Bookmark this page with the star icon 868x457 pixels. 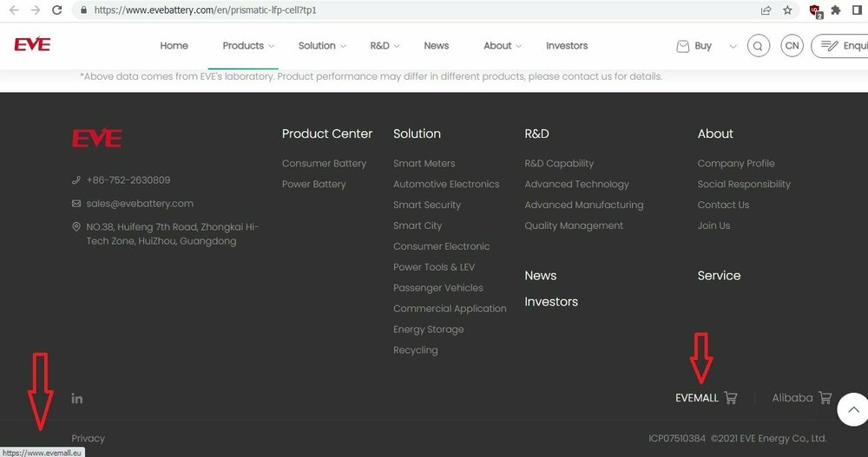pyautogui.click(x=787, y=10)
